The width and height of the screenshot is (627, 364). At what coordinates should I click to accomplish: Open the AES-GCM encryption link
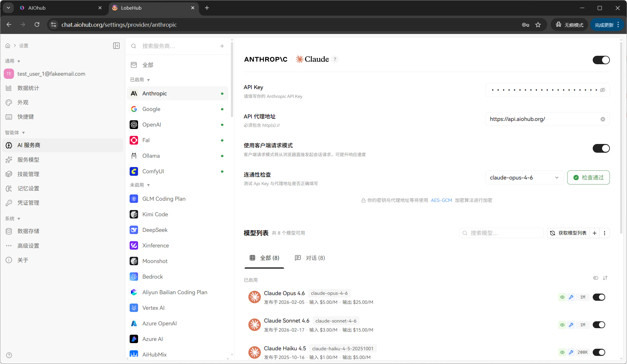(x=441, y=200)
